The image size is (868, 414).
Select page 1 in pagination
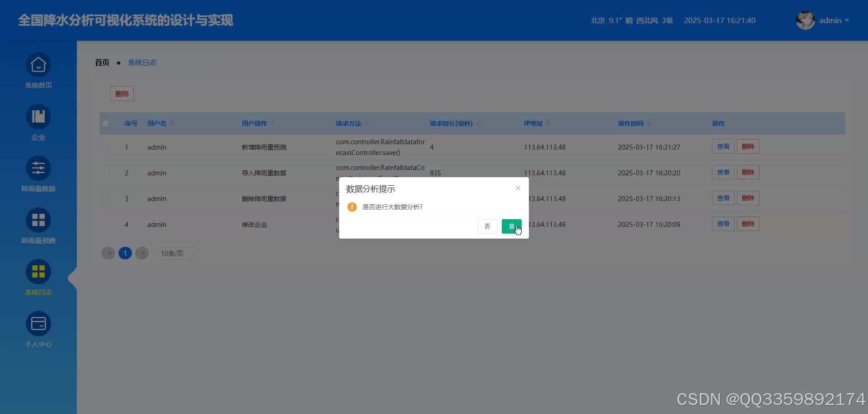pos(125,253)
